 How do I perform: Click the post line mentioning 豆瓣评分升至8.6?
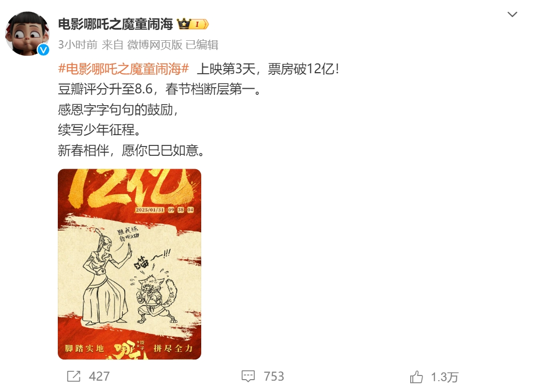tap(160, 89)
